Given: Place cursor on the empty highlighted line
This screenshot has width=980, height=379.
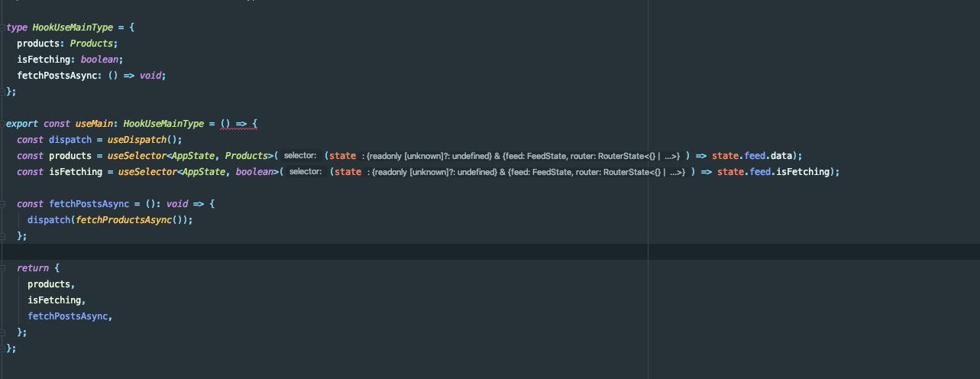Looking at the screenshot, I should pyautogui.click(x=489, y=252).
